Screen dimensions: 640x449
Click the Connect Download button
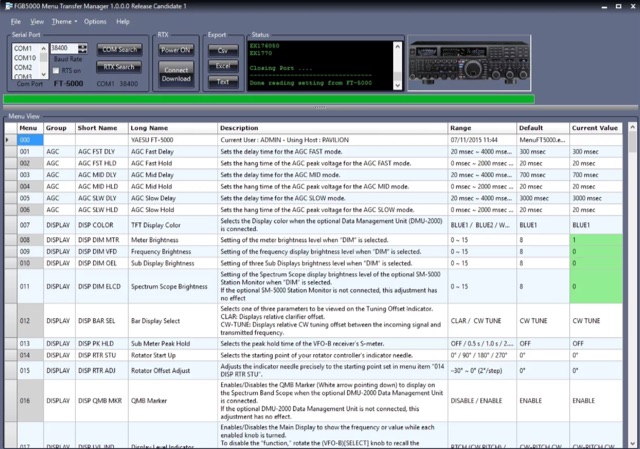coord(176,74)
